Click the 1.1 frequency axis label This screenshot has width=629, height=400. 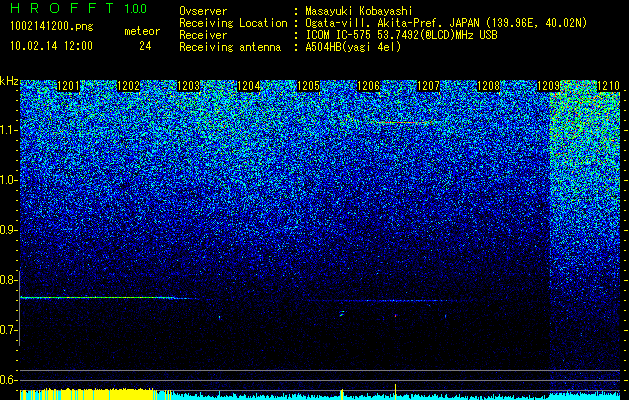point(9,130)
